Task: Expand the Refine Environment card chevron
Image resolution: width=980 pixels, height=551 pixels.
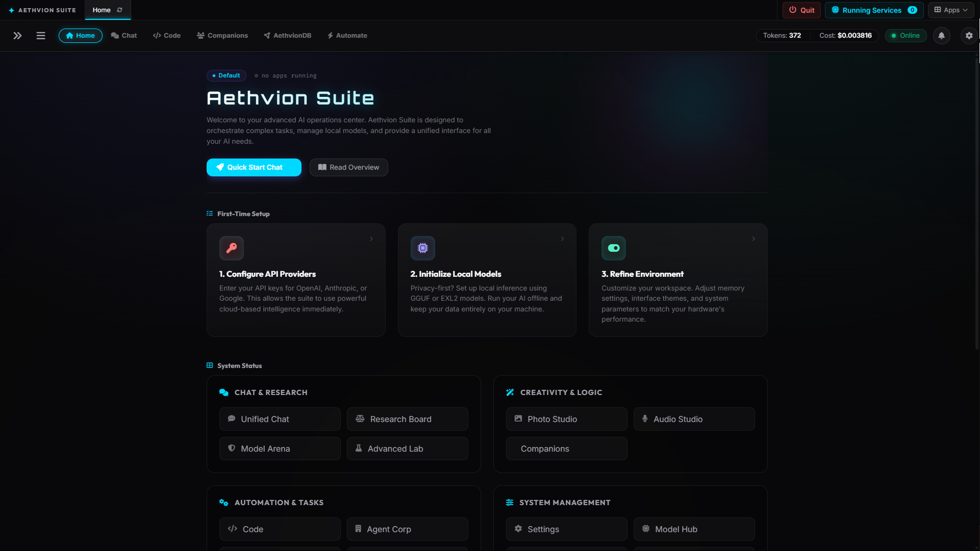Action: coord(753,239)
